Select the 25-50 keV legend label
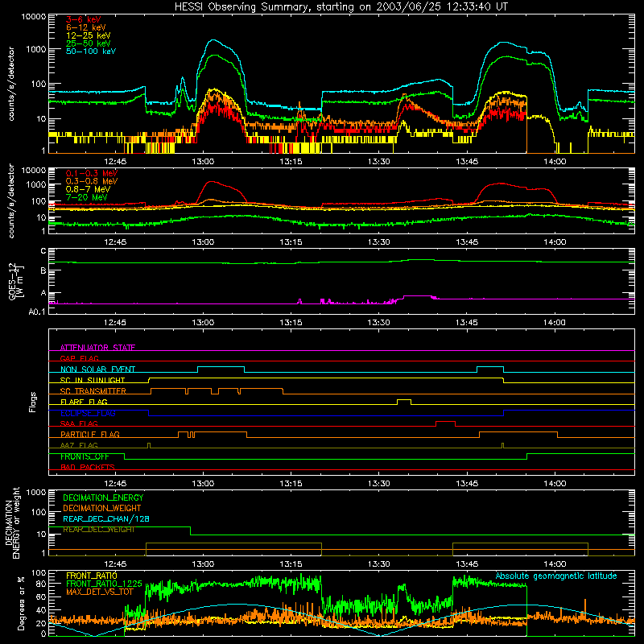 (x=88, y=43)
